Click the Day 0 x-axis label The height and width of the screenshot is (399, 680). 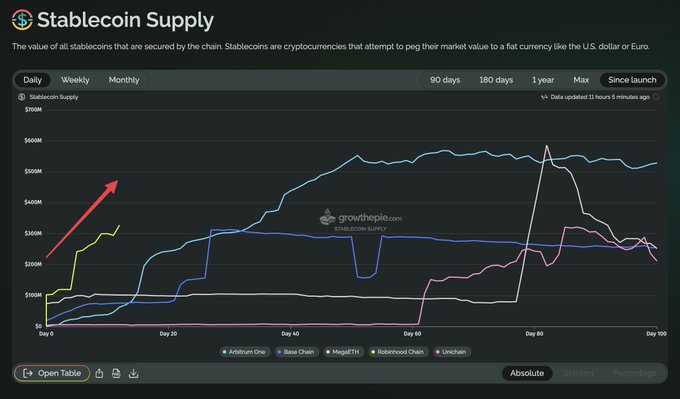coord(46,334)
